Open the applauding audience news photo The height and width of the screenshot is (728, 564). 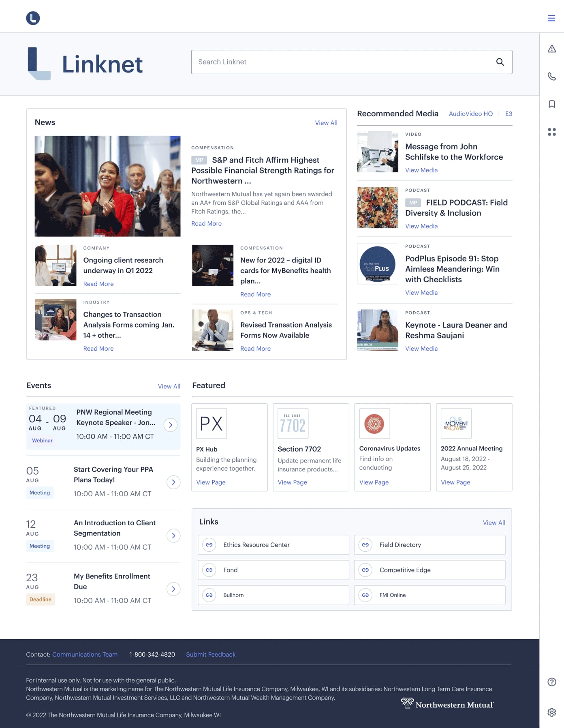tap(107, 186)
